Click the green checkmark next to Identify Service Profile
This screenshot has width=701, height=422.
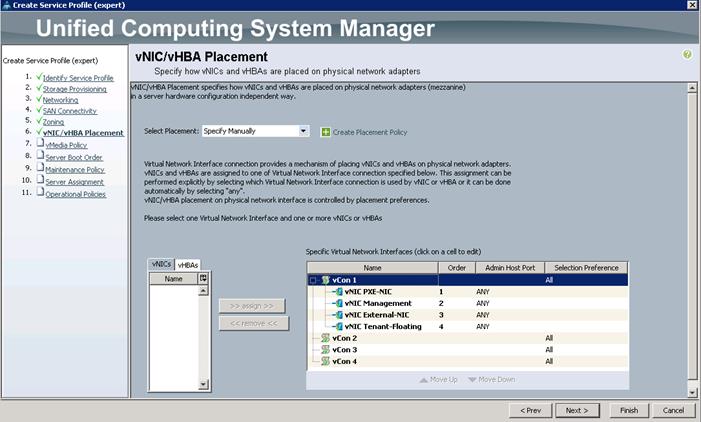(39, 77)
